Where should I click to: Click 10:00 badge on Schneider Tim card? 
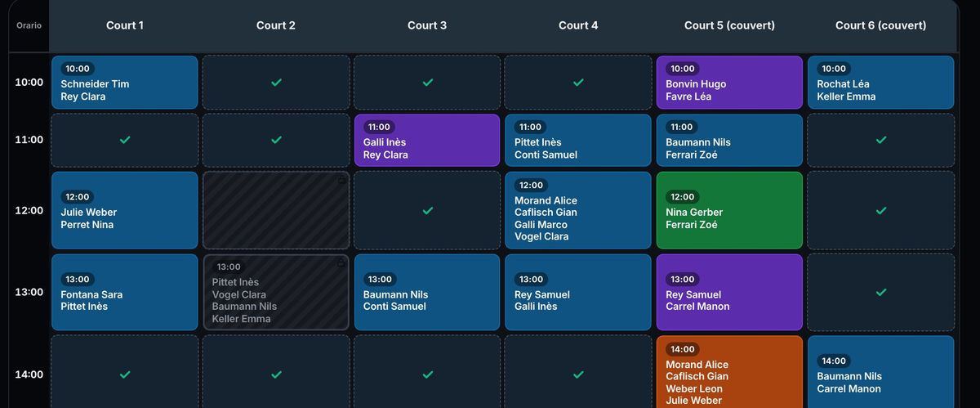[78, 69]
